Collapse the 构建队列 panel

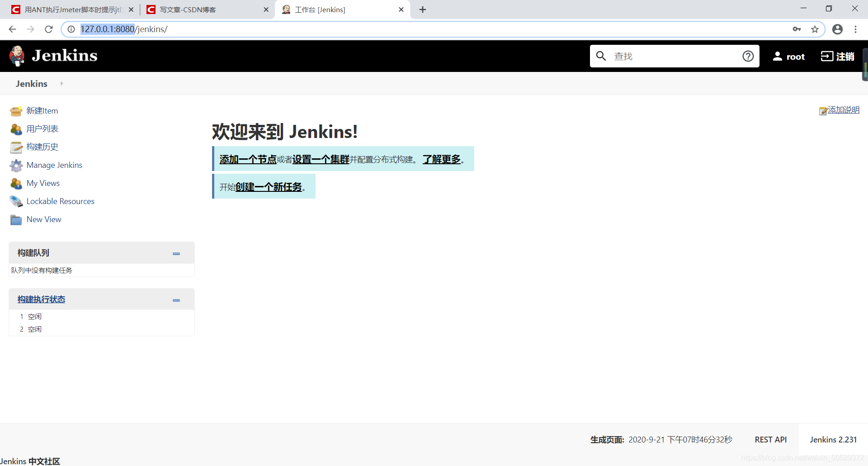pos(176,253)
